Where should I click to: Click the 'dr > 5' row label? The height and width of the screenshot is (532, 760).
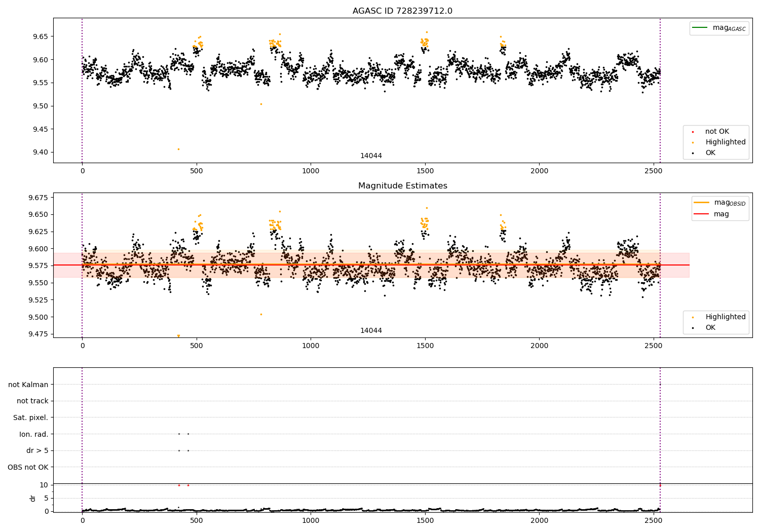[37, 450]
